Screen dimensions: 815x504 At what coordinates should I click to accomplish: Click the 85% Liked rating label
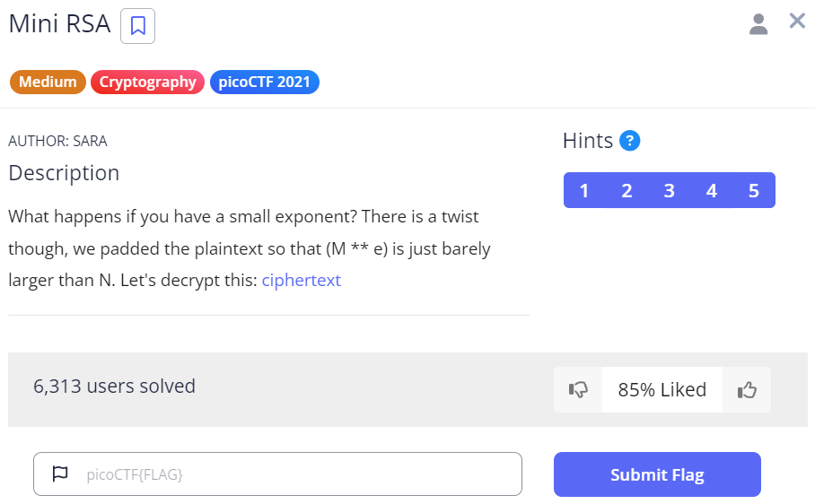(662, 390)
